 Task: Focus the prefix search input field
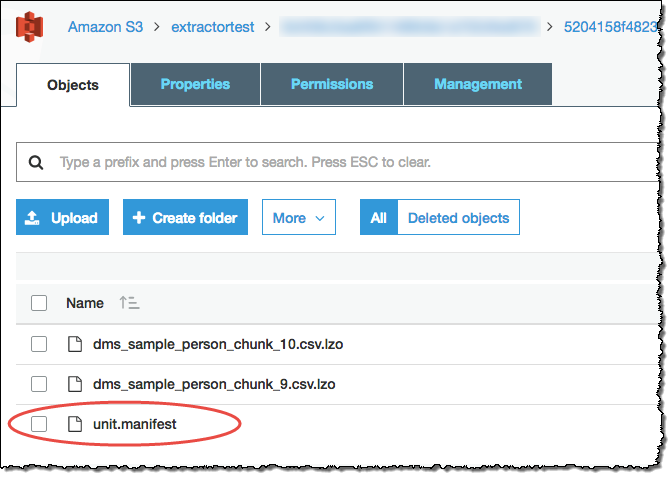click(x=350, y=162)
